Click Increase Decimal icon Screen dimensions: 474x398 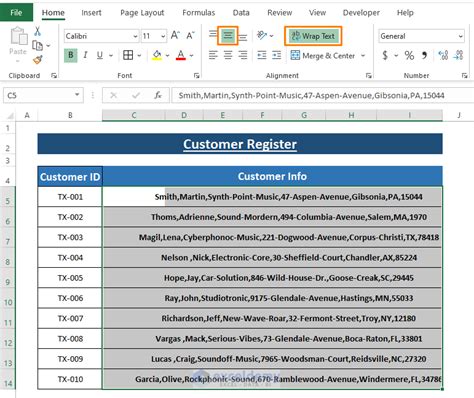click(x=443, y=55)
